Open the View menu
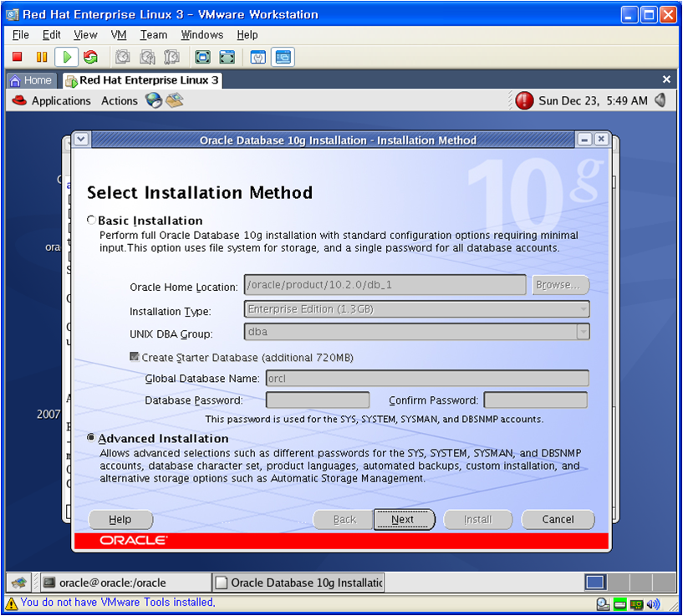Image resolution: width=683 pixels, height=616 pixels. point(85,35)
